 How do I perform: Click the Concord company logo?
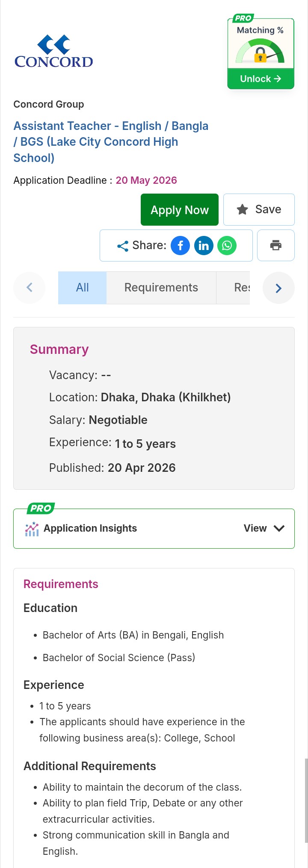[x=54, y=51]
